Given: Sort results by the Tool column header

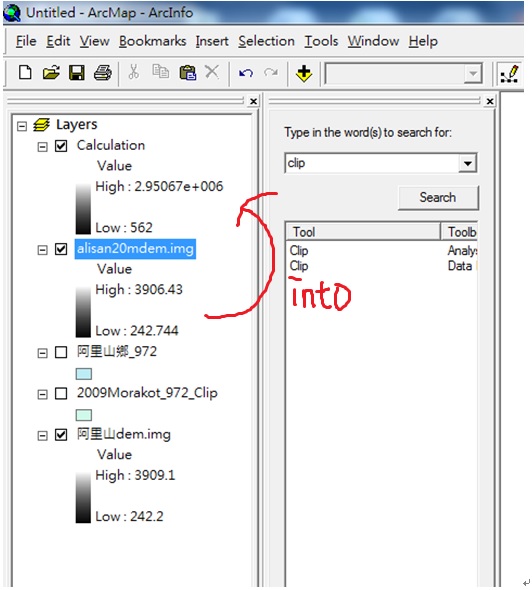Looking at the screenshot, I should tap(363, 231).
